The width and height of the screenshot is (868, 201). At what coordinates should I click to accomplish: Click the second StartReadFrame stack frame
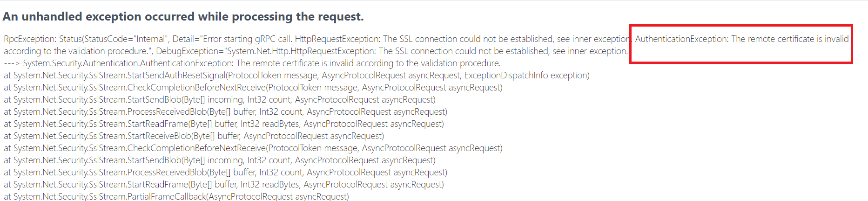[224, 185]
